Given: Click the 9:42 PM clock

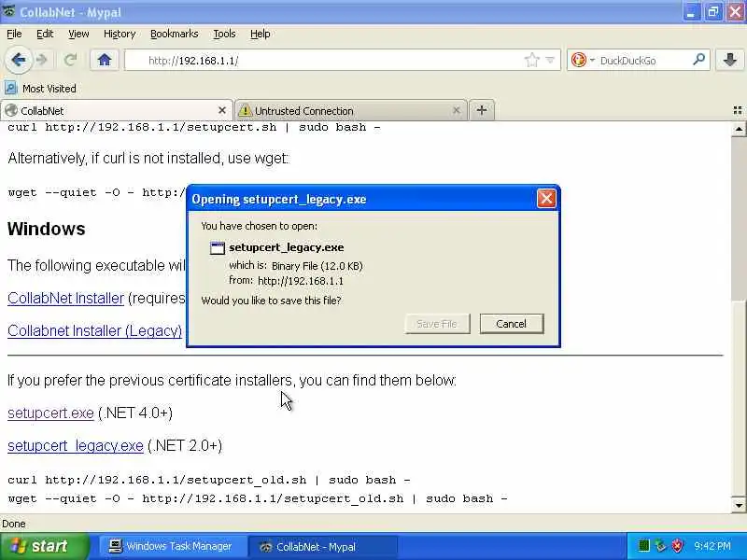Looking at the screenshot, I should (712, 546).
